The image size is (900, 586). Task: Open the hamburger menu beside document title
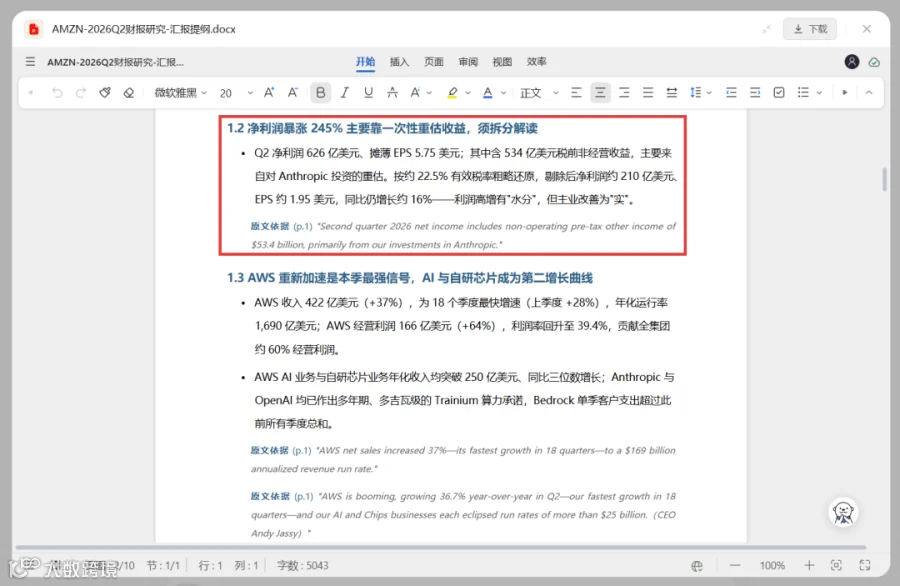[x=30, y=61]
